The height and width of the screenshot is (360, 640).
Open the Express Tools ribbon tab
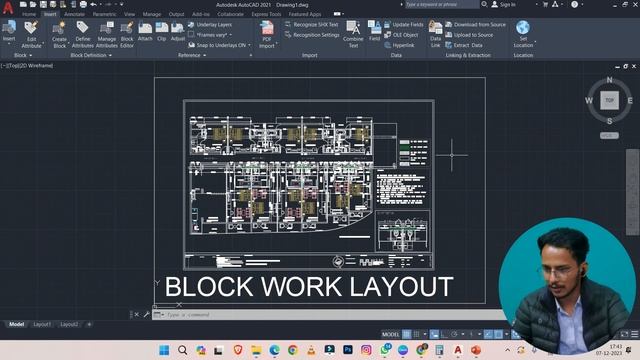[266, 14]
